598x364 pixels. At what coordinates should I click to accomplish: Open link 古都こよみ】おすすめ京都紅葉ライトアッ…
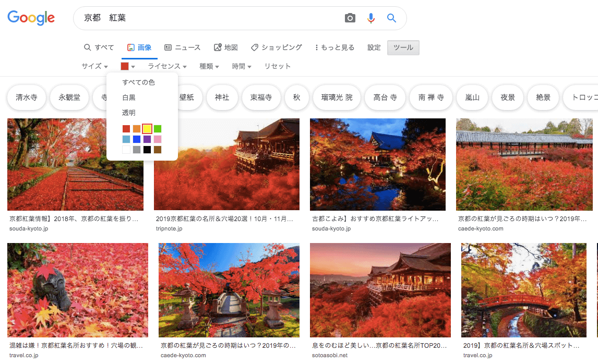(x=375, y=219)
